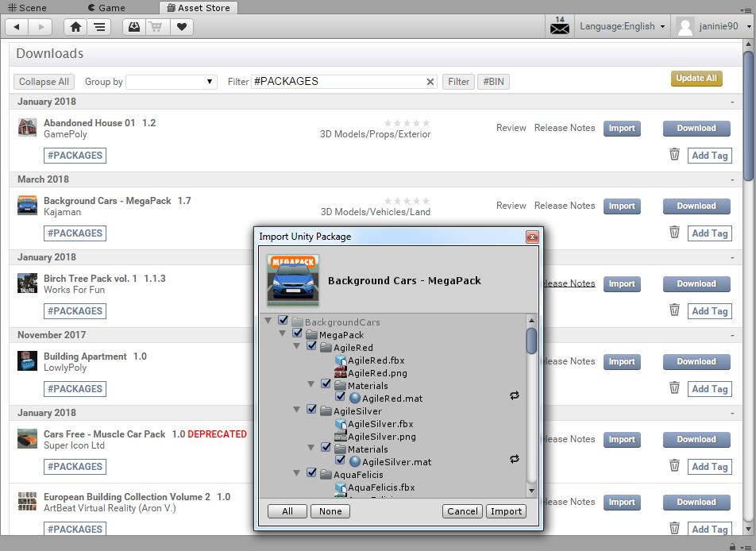The width and height of the screenshot is (756, 551).
Task: Click the #BIN tag filter
Action: (x=493, y=82)
